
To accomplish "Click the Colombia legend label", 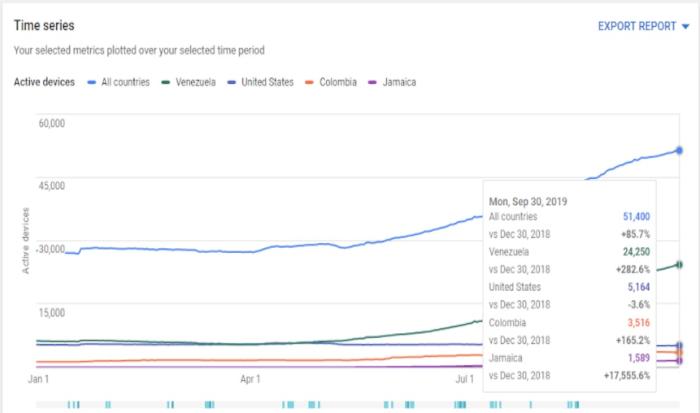I will coord(338,82).
